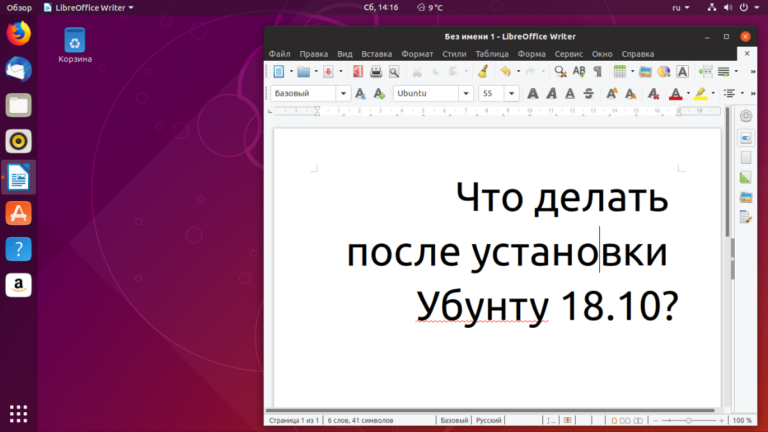The height and width of the screenshot is (432, 768).
Task: Click Обзор activities button
Action: tap(19, 7)
